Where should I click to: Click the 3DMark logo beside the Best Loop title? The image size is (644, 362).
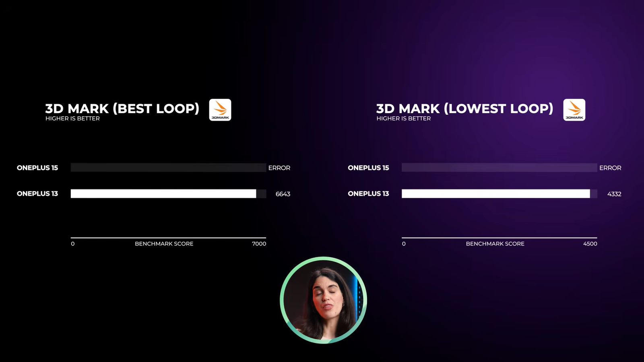pos(220,110)
